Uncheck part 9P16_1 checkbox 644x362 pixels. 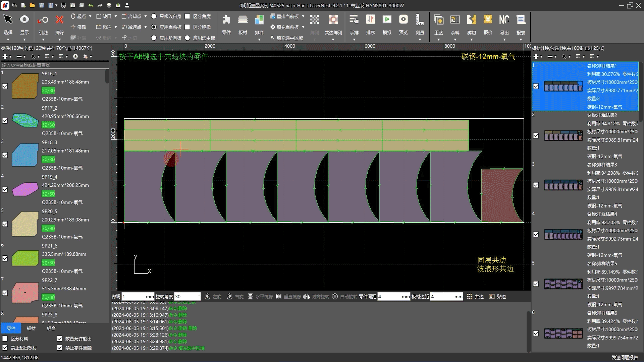point(5,86)
